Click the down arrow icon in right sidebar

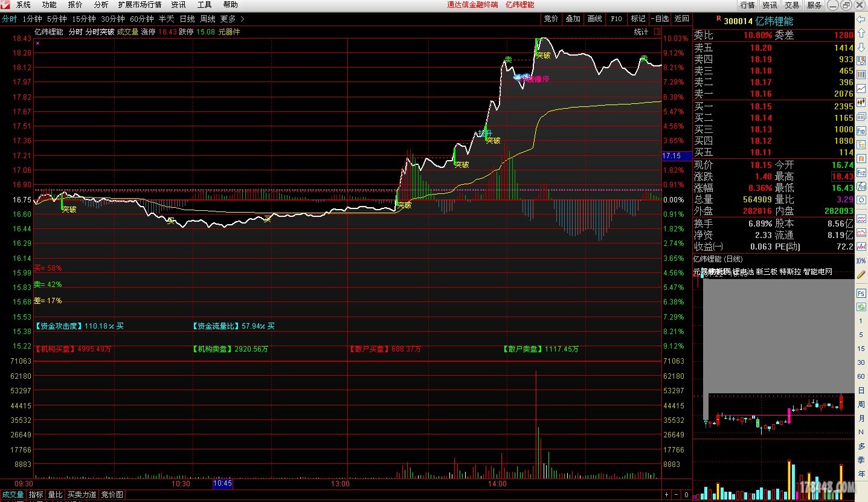(861, 47)
